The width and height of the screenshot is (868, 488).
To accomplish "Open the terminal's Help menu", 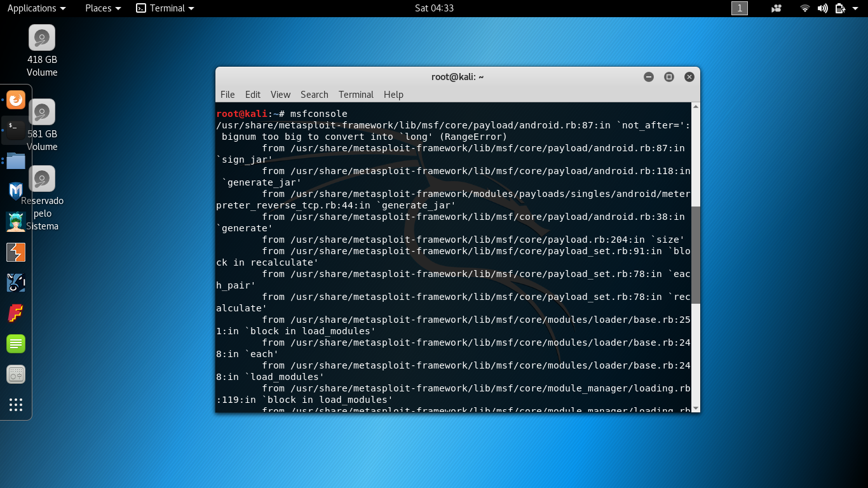I will pyautogui.click(x=393, y=95).
